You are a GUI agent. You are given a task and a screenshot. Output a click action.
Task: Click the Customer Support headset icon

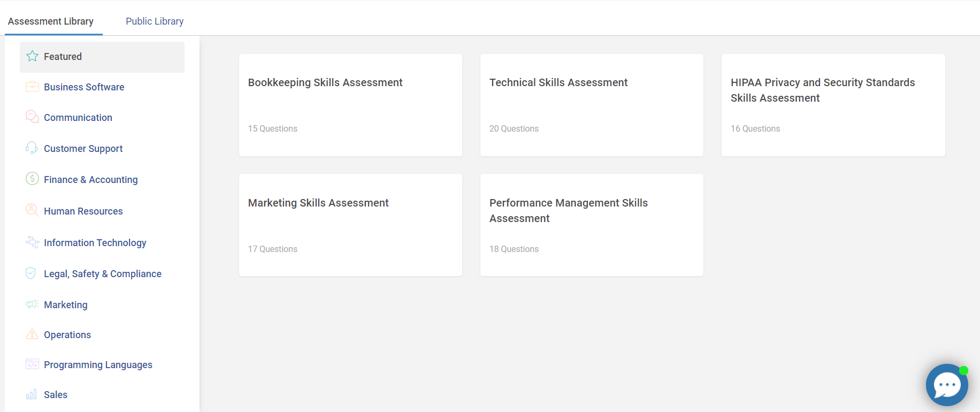point(32,148)
